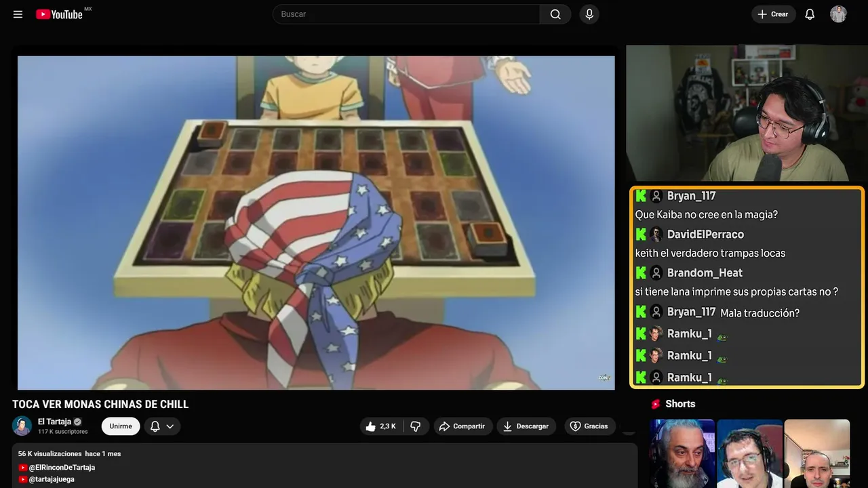Focus the Buscar search field
The image size is (868, 488).
406,14
